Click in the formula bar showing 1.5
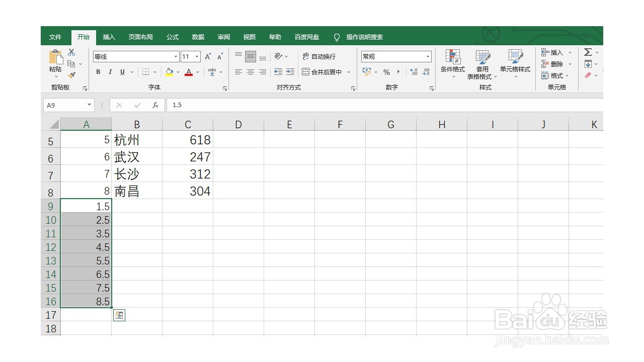The image size is (644, 362). [x=385, y=105]
